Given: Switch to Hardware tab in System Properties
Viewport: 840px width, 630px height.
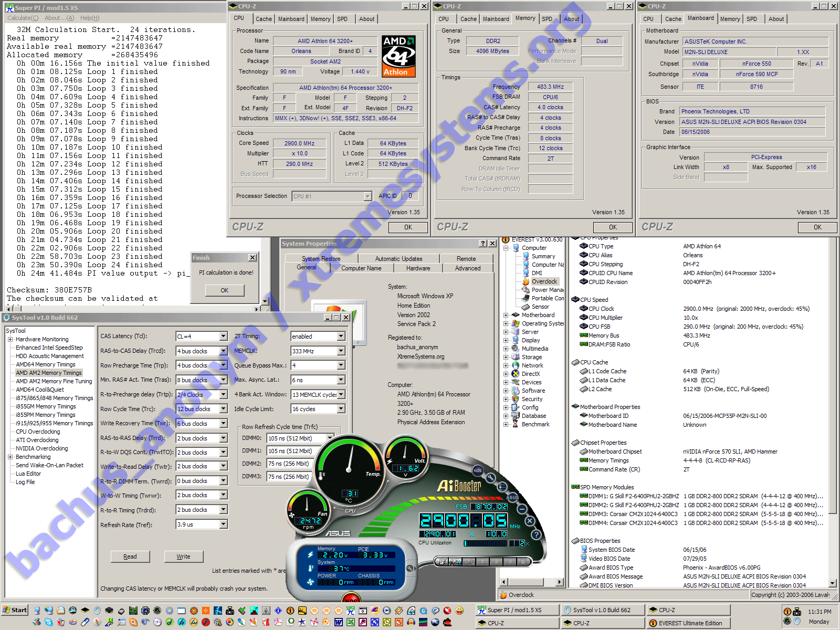Looking at the screenshot, I should [x=418, y=268].
